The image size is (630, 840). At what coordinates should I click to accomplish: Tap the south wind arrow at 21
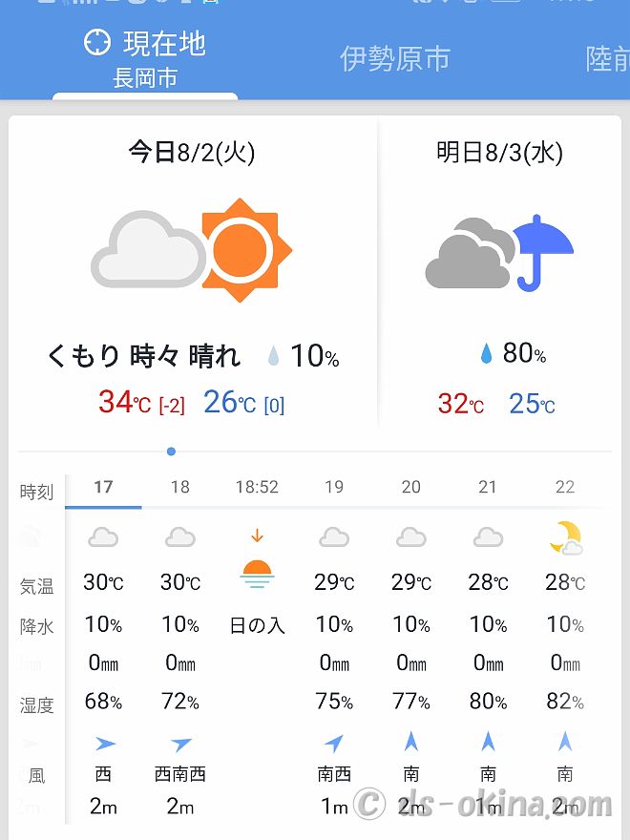(x=488, y=742)
